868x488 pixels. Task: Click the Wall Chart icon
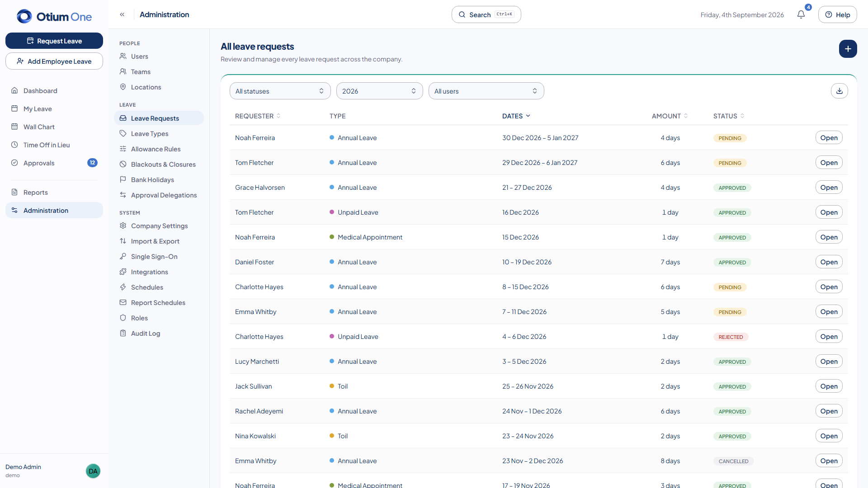14,127
